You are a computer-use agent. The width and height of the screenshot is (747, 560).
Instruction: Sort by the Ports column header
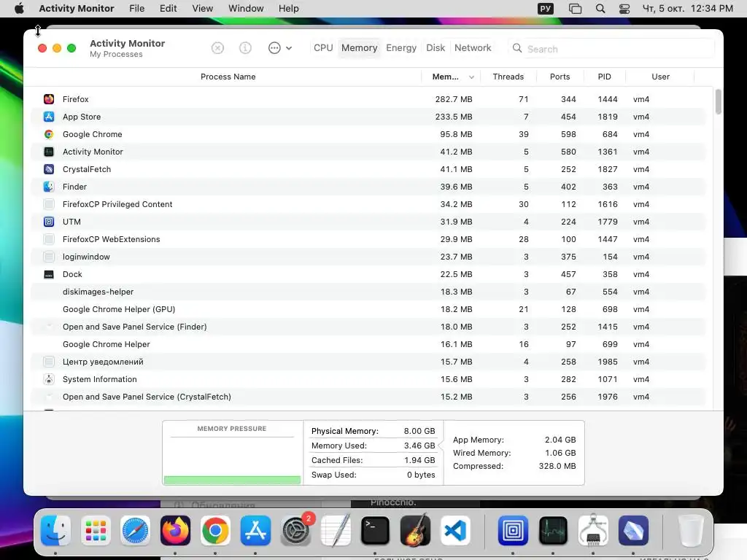(x=560, y=77)
